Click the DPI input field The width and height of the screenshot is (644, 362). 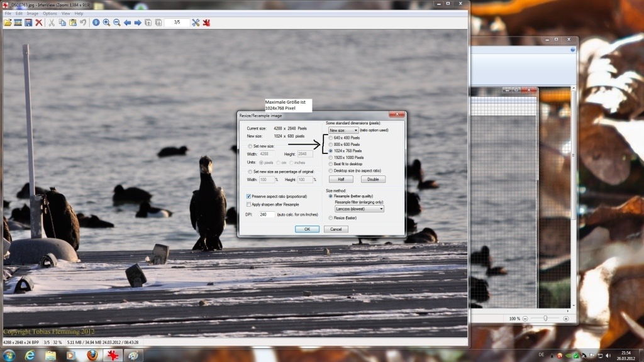[x=267, y=214]
